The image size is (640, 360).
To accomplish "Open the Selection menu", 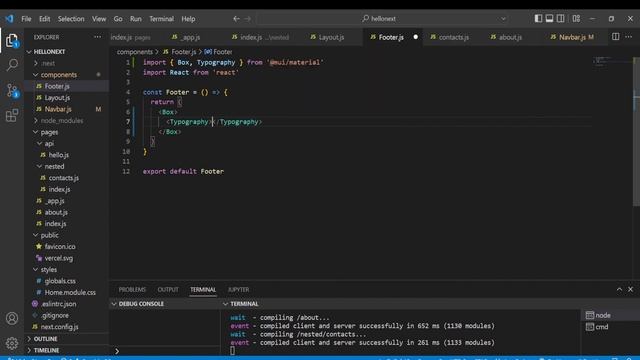I will [71, 19].
